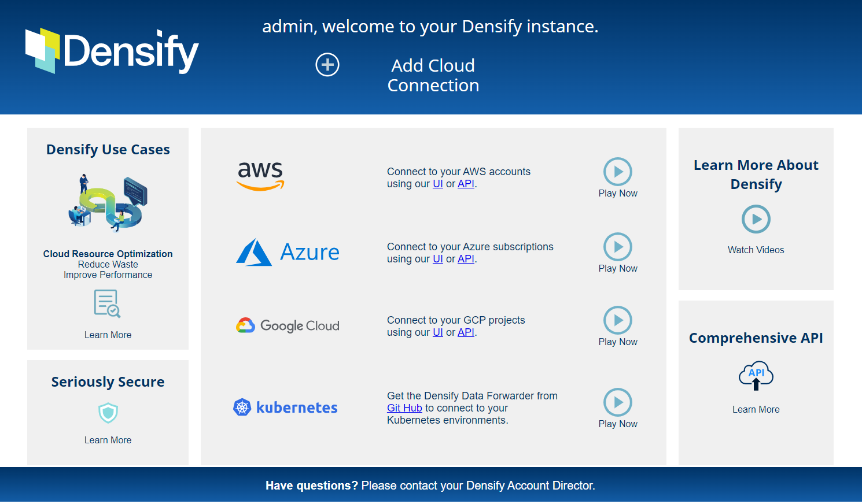Click the Comprehensive API cloud icon
Viewport: 862px width, 504px height.
[x=756, y=376]
